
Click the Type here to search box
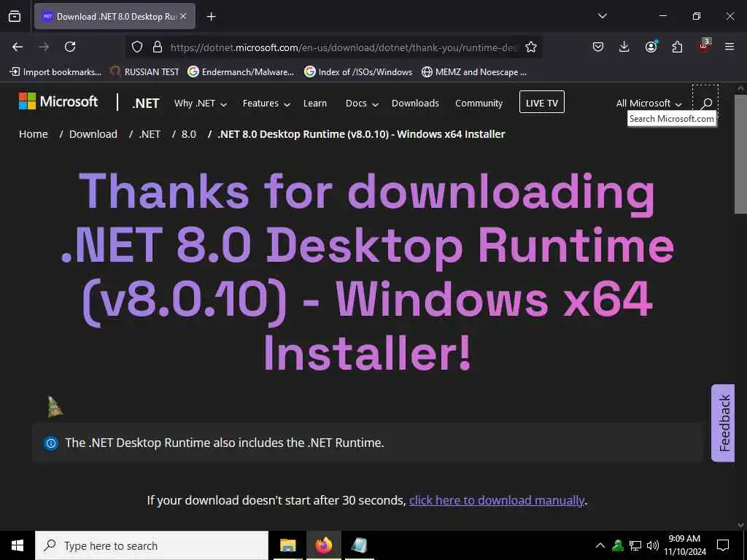point(152,545)
